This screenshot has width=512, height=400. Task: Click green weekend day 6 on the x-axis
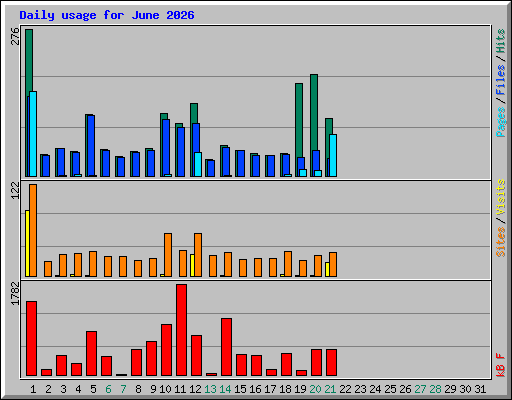click(108, 389)
